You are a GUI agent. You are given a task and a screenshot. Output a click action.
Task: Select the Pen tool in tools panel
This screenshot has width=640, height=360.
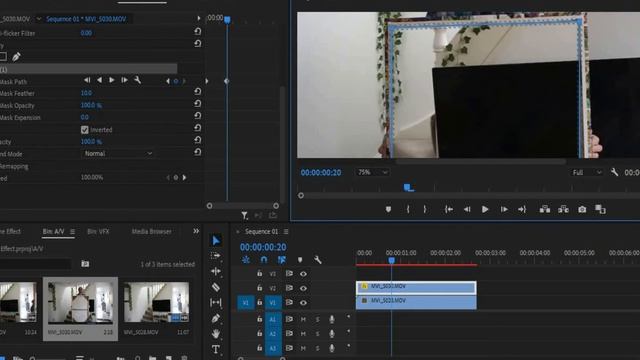click(x=216, y=318)
